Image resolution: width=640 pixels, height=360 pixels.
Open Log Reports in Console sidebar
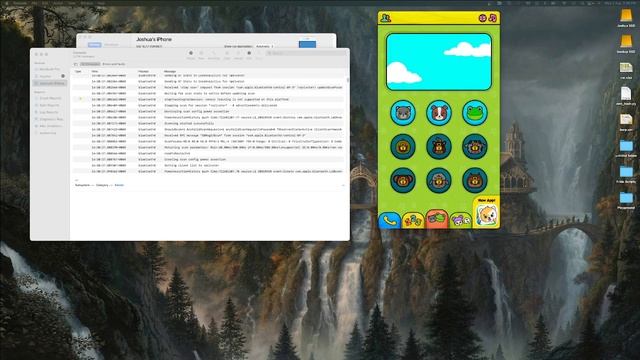pos(49,112)
